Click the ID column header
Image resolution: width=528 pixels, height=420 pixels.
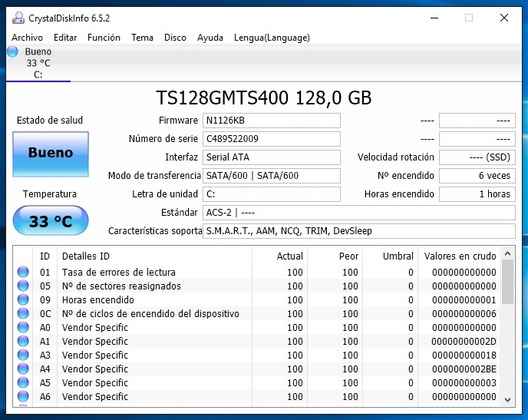(45, 256)
